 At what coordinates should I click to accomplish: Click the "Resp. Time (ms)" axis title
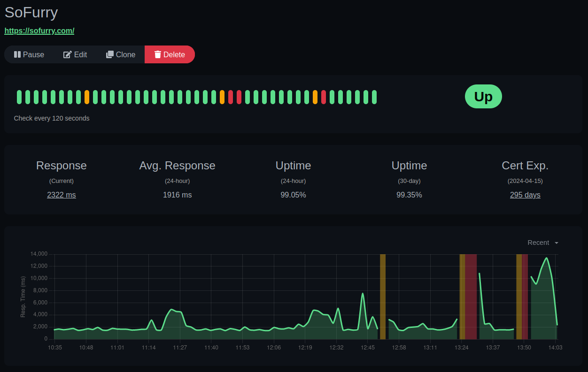click(23, 296)
